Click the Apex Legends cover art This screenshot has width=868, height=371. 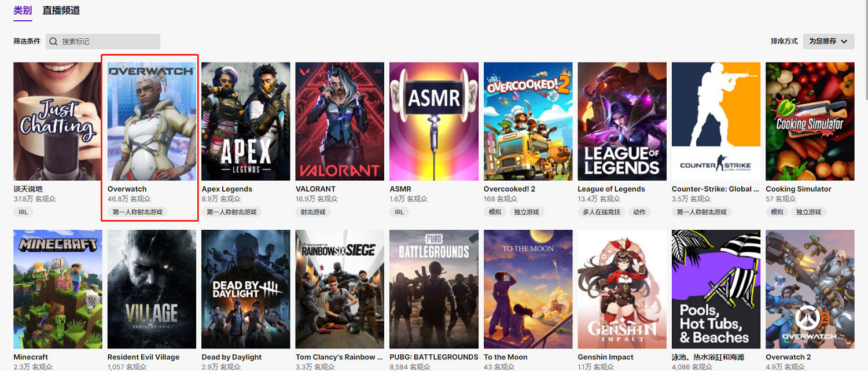click(245, 122)
